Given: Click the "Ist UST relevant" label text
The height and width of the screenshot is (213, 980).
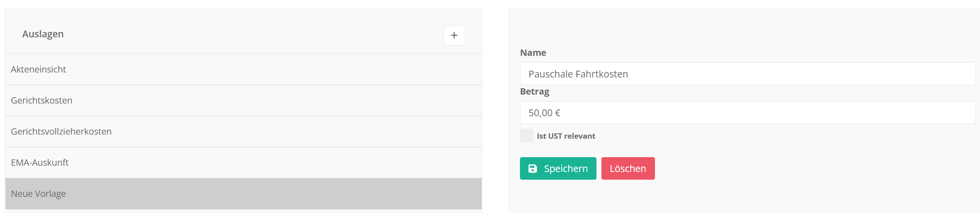Looking at the screenshot, I should [566, 136].
